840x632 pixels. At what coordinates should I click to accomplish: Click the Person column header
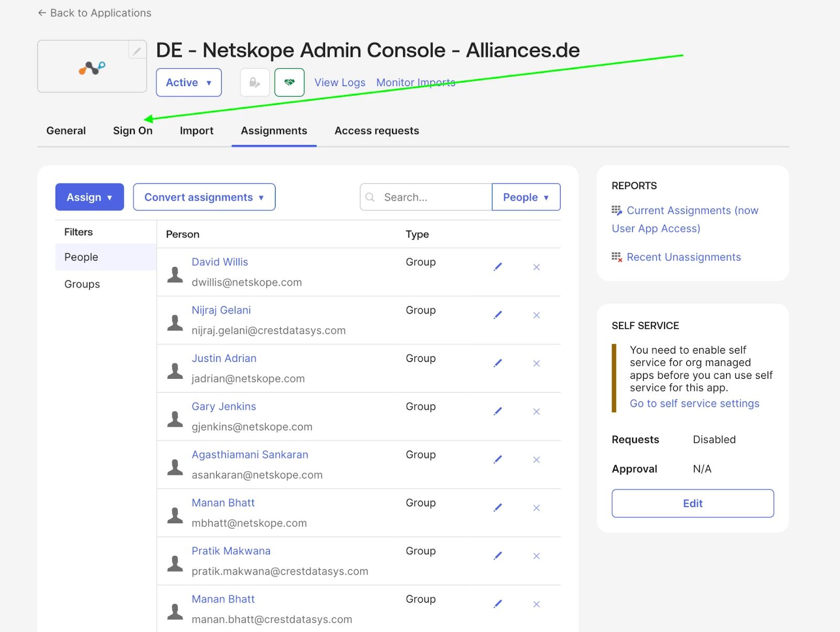click(183, 234)
